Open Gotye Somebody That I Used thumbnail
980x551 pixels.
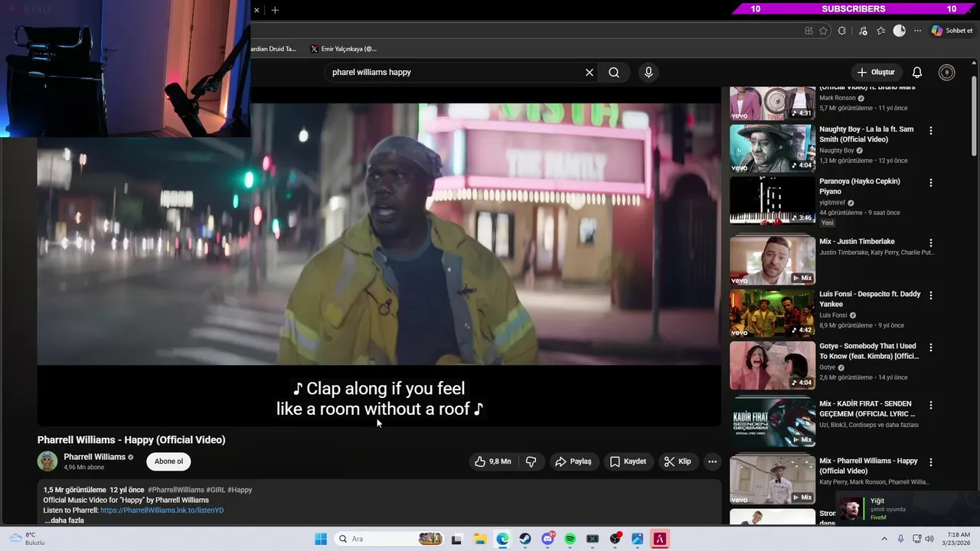(773, 365)
